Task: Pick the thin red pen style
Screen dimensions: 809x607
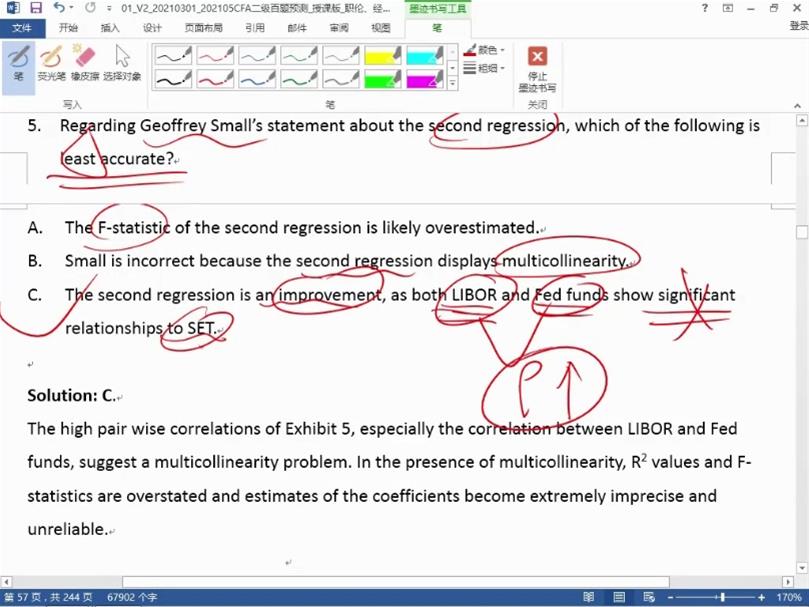Action: (x=215, y=55)
